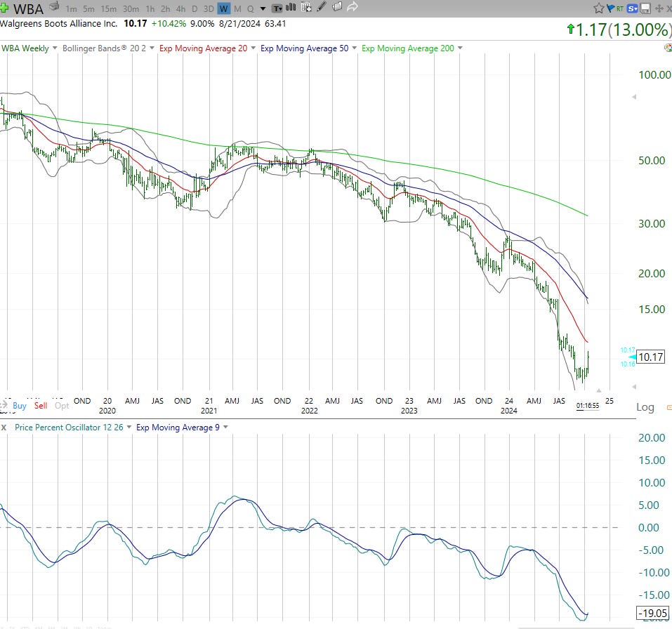Select the 3D timeframe
Viewport: 672px width, 629px height.
tap(209, 8)
